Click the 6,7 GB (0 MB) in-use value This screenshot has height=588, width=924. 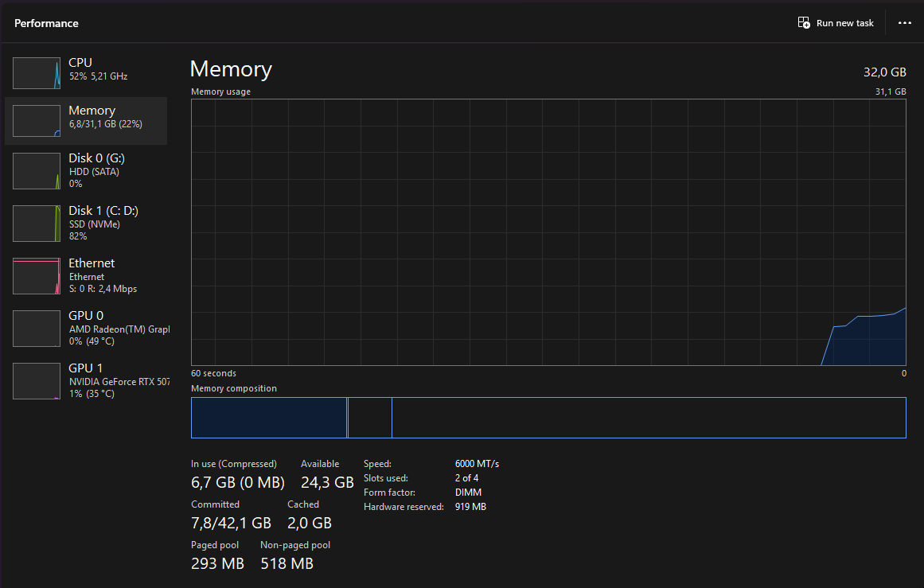click(237, 482)
